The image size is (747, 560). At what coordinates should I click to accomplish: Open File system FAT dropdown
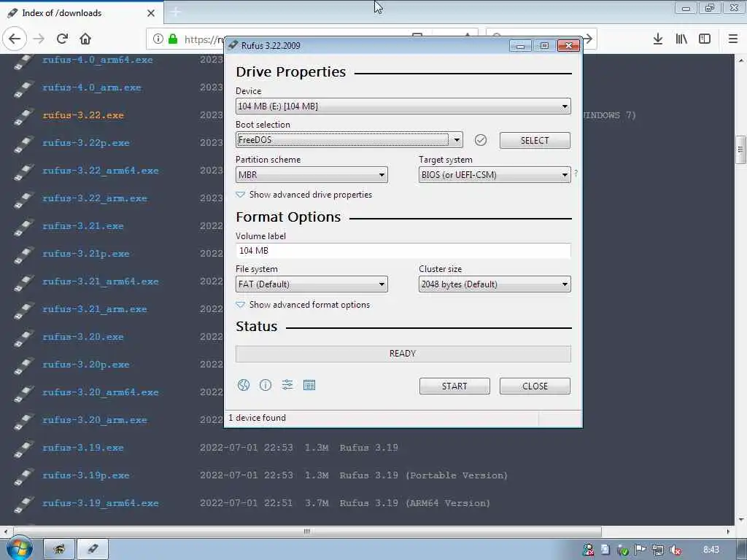tap(311, 284)
